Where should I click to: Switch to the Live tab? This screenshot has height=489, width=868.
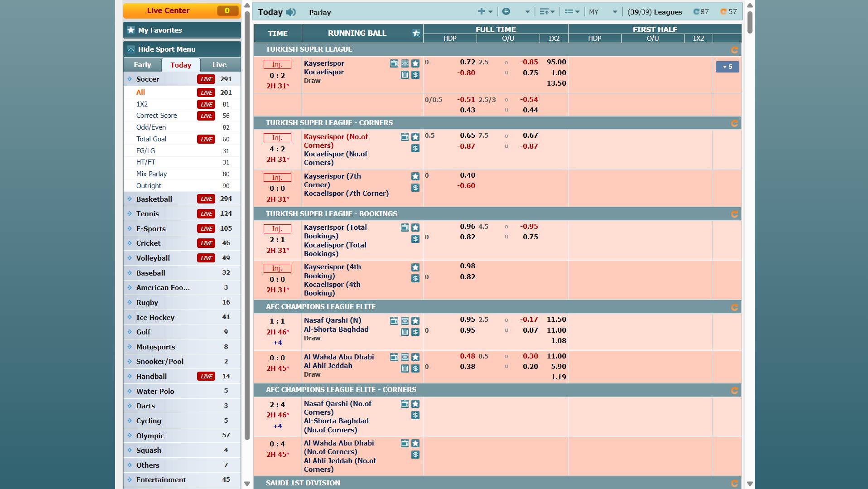pyautogui.click(x=219, y=64)
